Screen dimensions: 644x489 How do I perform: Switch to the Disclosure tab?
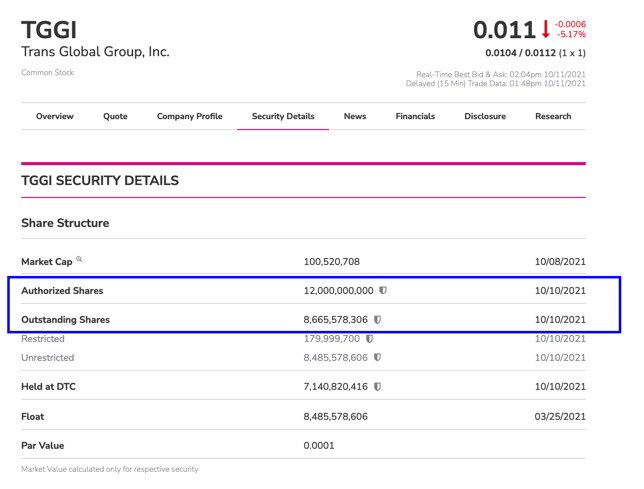click(485, 116)
